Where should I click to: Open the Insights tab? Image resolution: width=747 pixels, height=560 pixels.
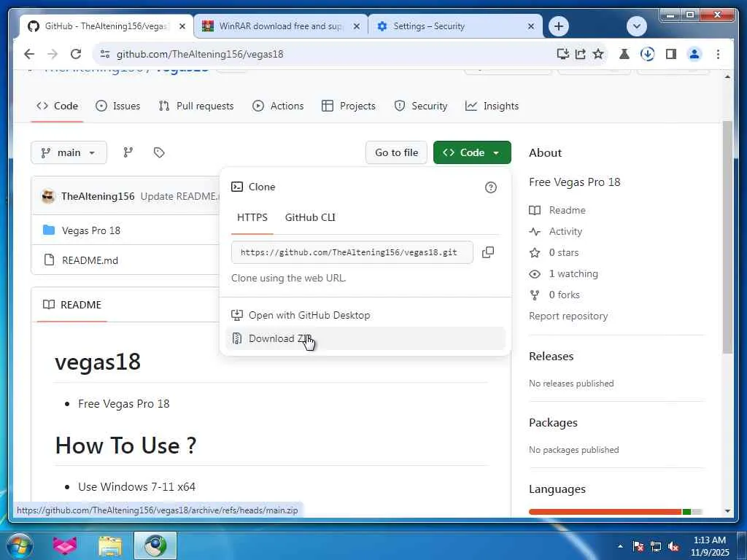click(492, 106)
